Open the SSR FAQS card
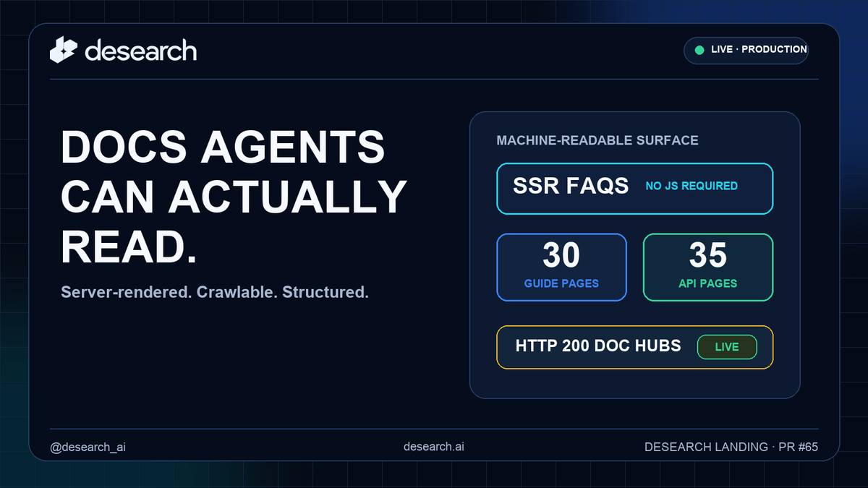This screenshot has height=488, width=868. 634,189
